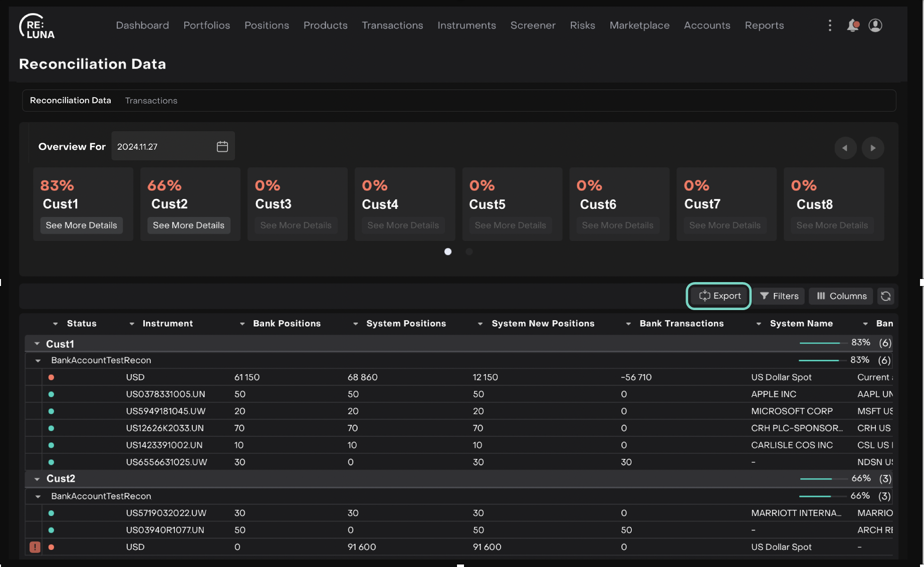Click See More Details for Cust2
This screenshot has height=567, width=924.
189,225
